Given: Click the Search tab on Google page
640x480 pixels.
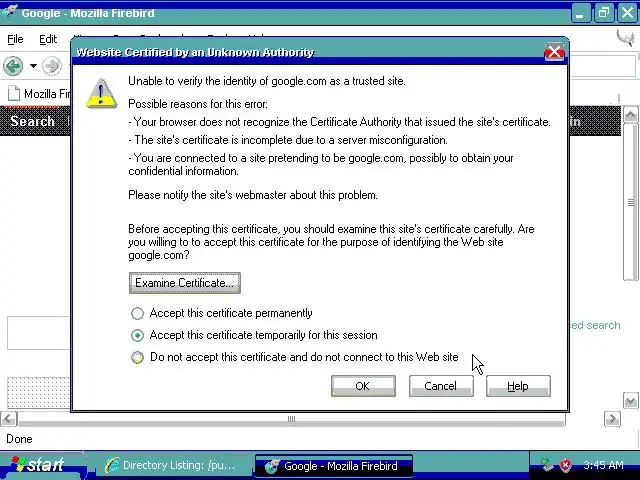Looking at the screenshot, I should 33,121.
